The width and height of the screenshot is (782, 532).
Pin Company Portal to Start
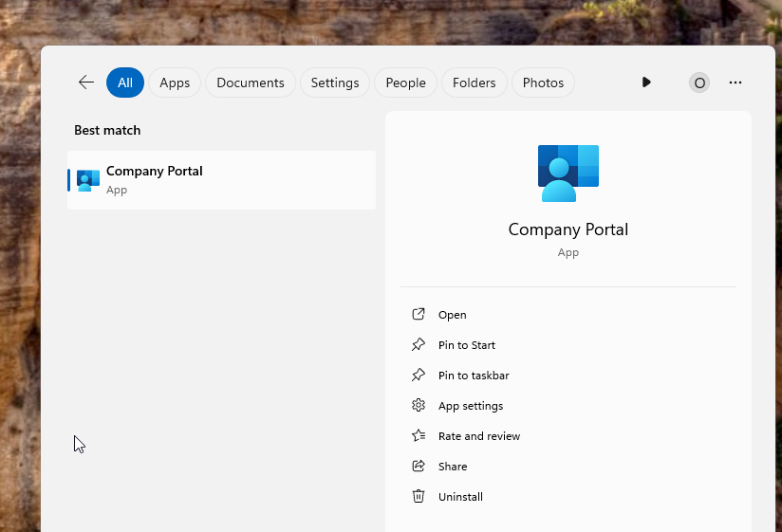tap(466, 345)
